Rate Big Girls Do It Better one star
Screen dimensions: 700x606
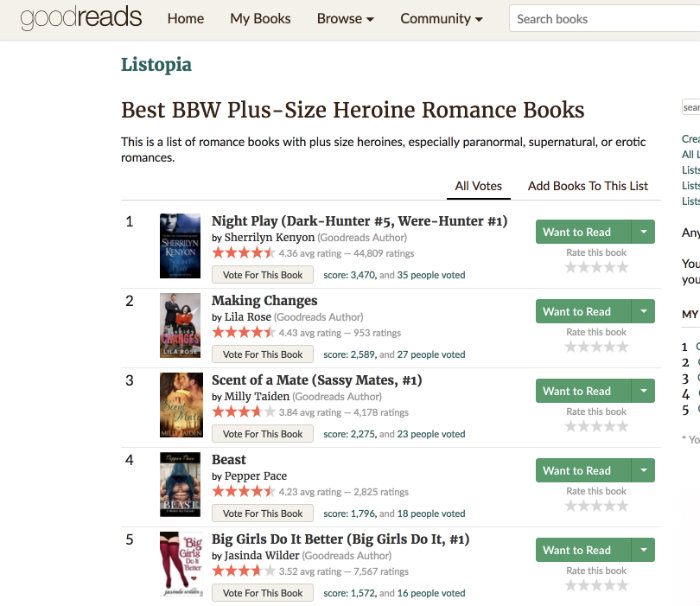pos(571,585)
